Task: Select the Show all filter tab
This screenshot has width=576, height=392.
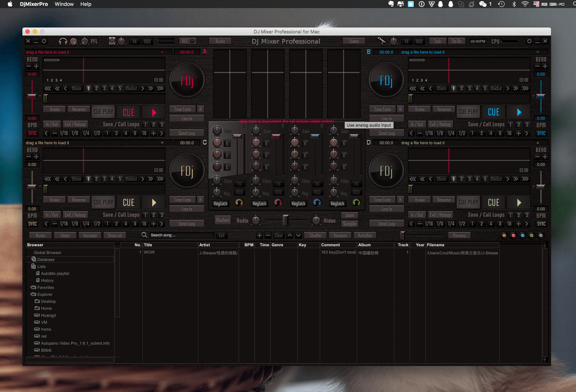Action: (115, 235)
